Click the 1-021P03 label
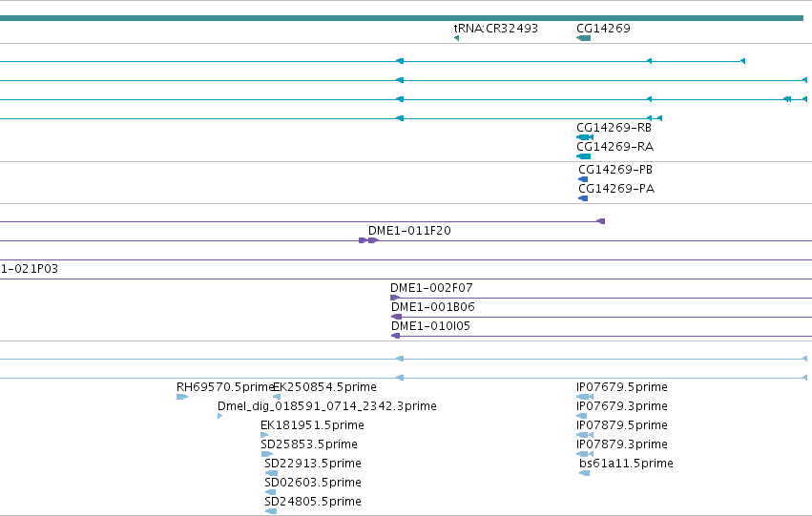This screenshot has width=812, height=516. 29,269
